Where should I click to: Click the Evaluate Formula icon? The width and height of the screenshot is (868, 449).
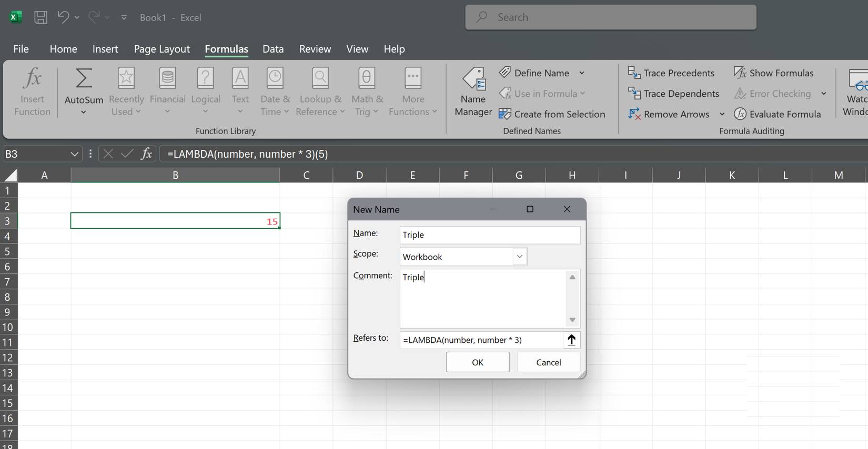click(x=740, y=114)
